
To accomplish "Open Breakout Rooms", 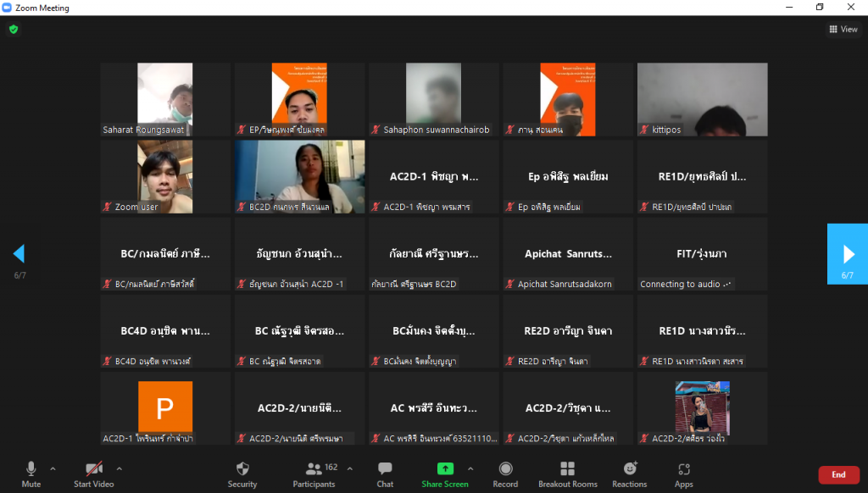I will (567, 474).
